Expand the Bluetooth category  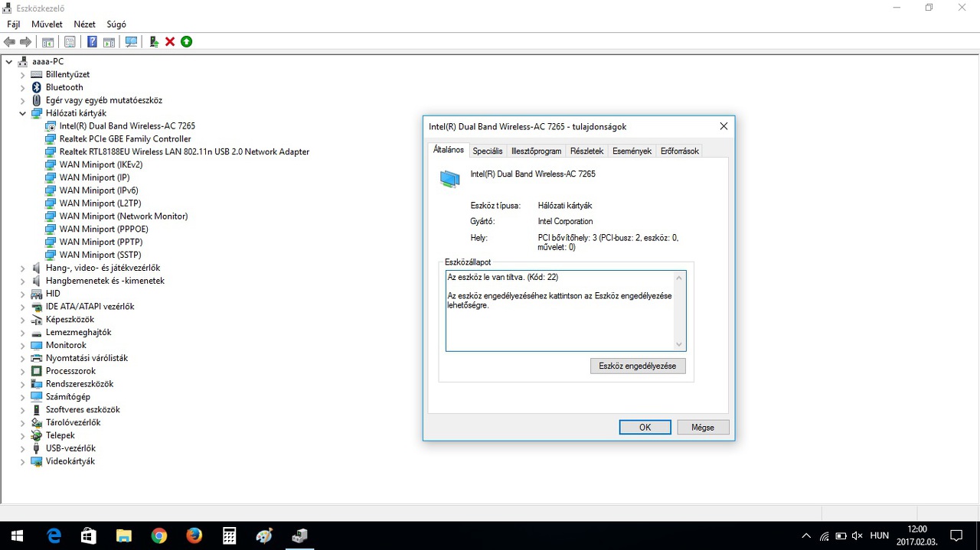click(23, 87)
